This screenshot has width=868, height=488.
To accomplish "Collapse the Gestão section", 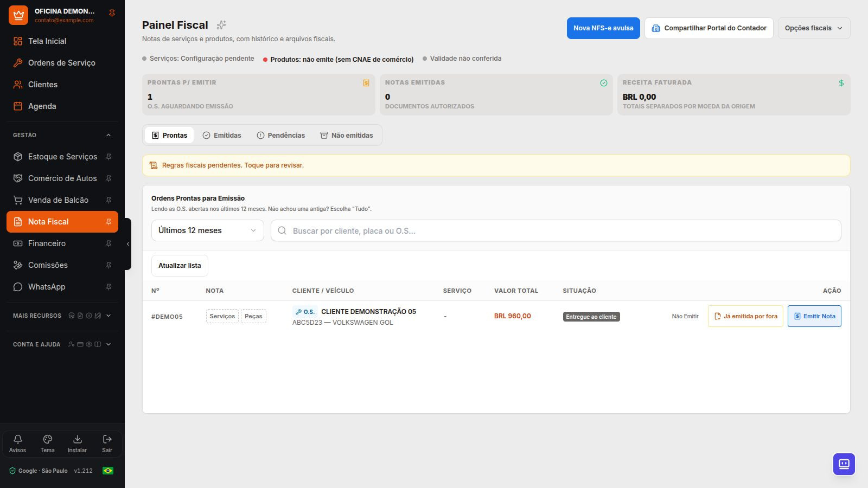I will click(62, 135).
